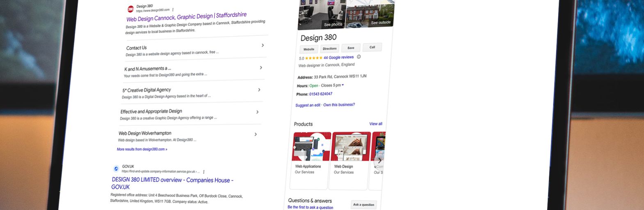Open Web Design Wolverhampton sitelink
Image resolution: width=644 pixels, height=210 pixels.
tap(145, 133)
